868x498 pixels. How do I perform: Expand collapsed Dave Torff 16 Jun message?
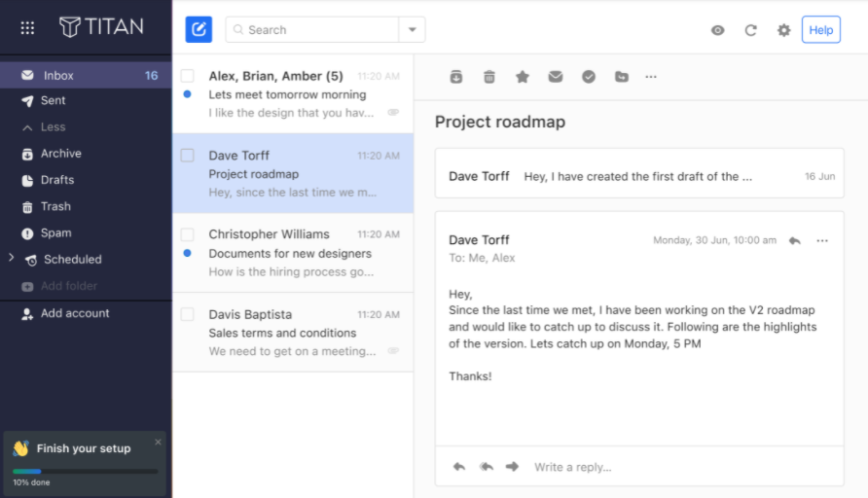(x=639, y=173)
